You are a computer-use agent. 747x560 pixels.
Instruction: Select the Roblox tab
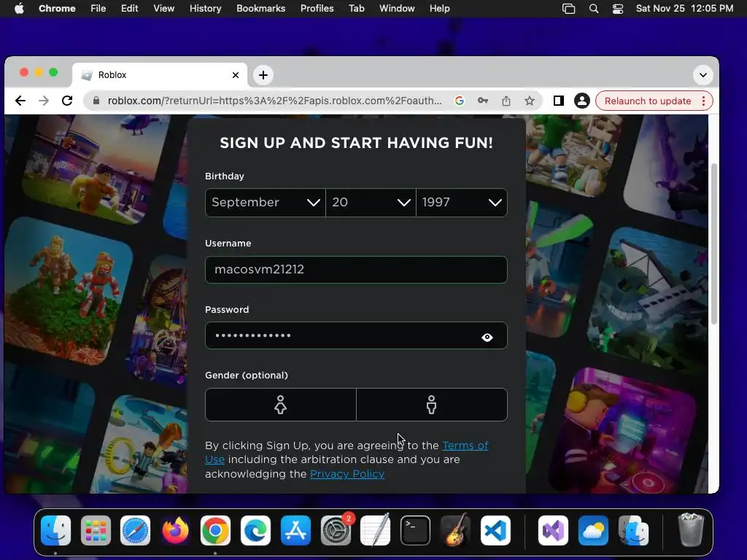click(160, 75)
